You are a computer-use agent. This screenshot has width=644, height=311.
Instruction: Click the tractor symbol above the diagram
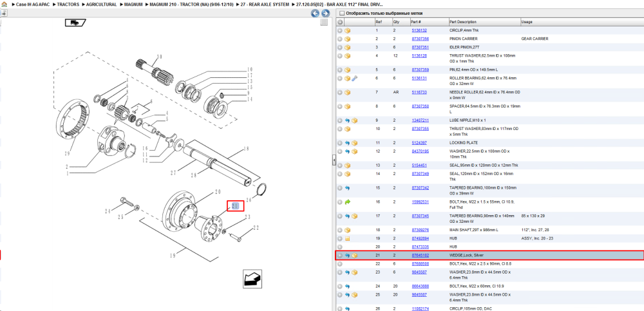tap(75, 23)
